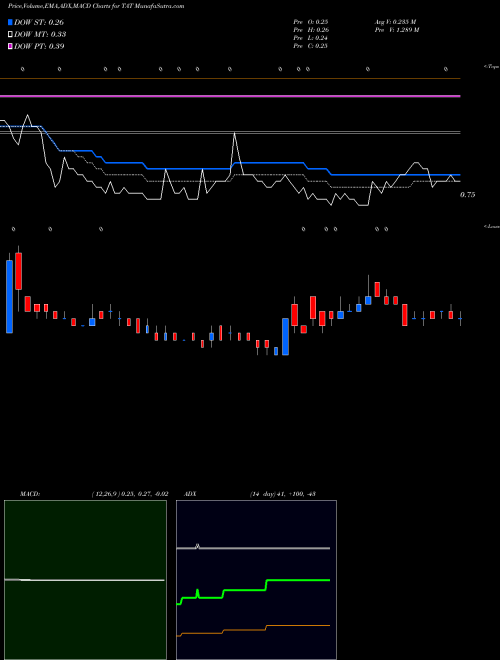Click the tall blue candlestick at chart's left edge
Viewport: 500px width, 660px height.
pos(9,297)
